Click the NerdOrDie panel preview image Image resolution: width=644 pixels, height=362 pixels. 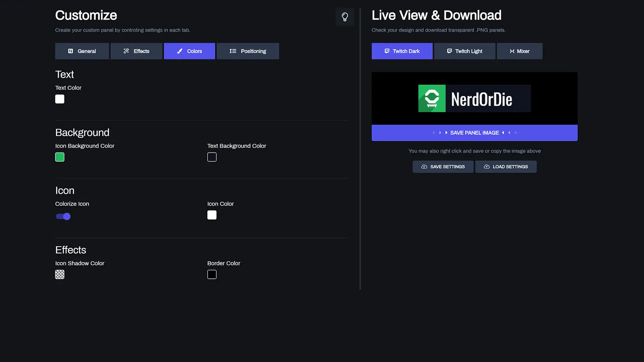point(475,98)
